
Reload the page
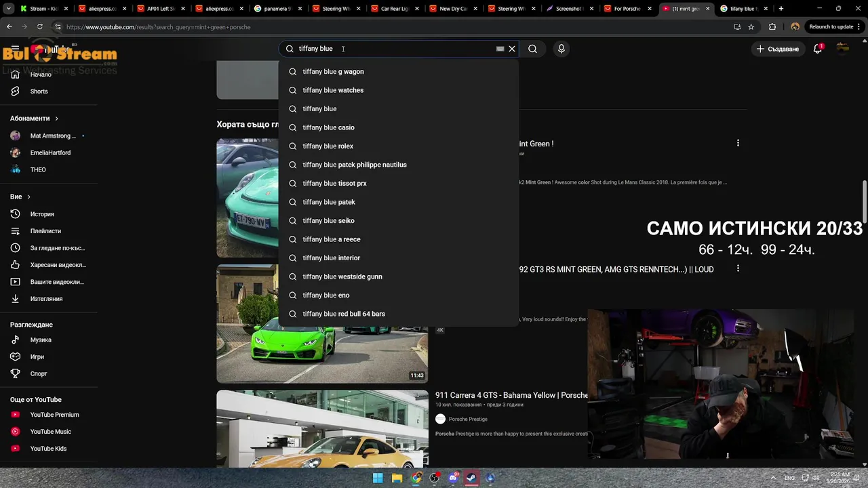point(39,26)
